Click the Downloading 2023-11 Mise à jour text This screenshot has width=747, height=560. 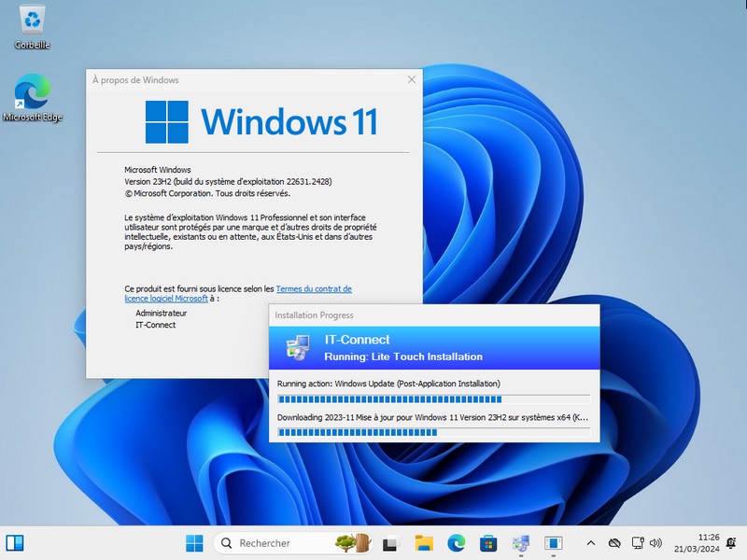(x=432, y=417)
